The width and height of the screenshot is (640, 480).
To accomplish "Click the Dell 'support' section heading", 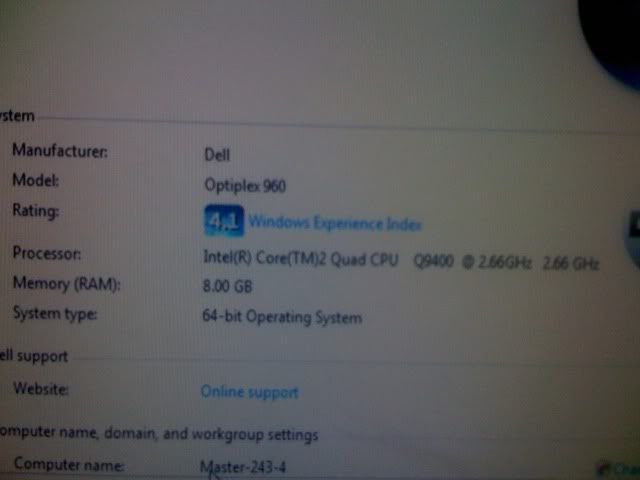I will pyautogui.click(x=33, y=356).
